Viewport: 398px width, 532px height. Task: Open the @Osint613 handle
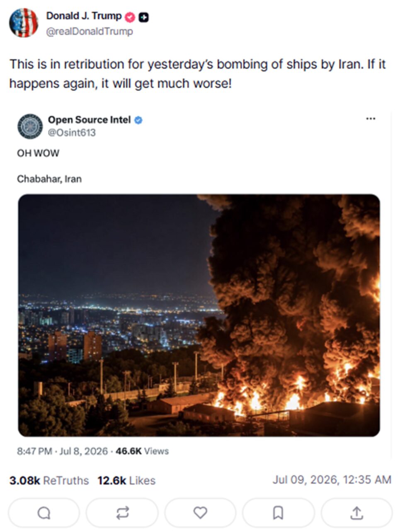click(x=72, y=133)
